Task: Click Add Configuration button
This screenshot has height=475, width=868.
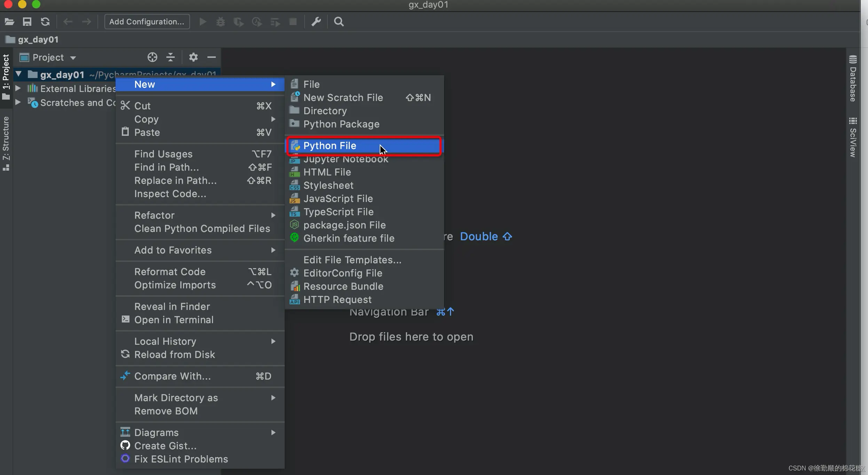Action: [147, 22]
